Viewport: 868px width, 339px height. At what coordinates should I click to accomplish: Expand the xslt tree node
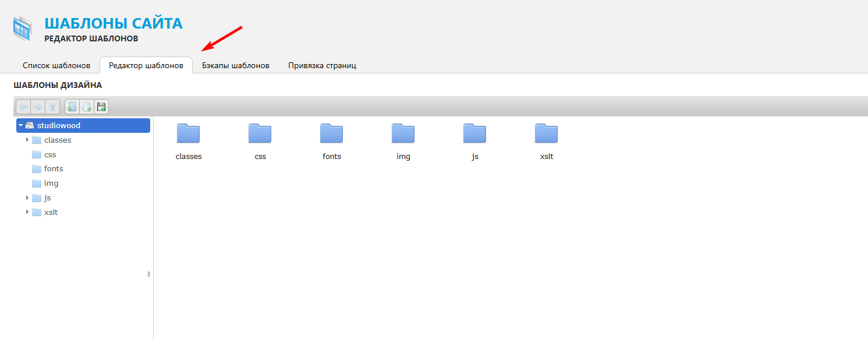click(x=27, y=212)
